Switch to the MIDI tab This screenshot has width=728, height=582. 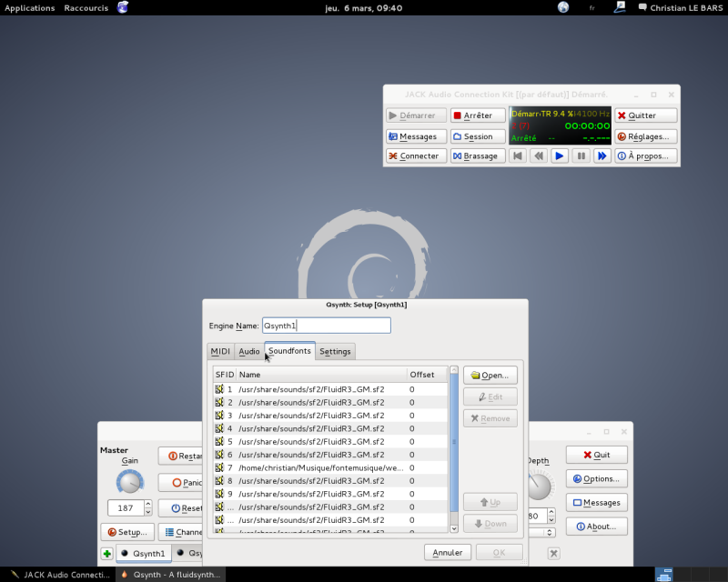[x=220, y=351]
